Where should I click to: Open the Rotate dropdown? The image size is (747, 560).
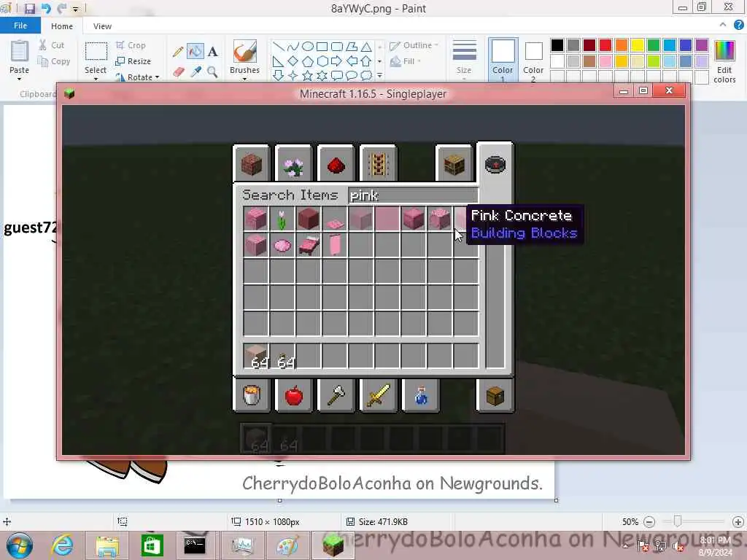coord(138,77)
